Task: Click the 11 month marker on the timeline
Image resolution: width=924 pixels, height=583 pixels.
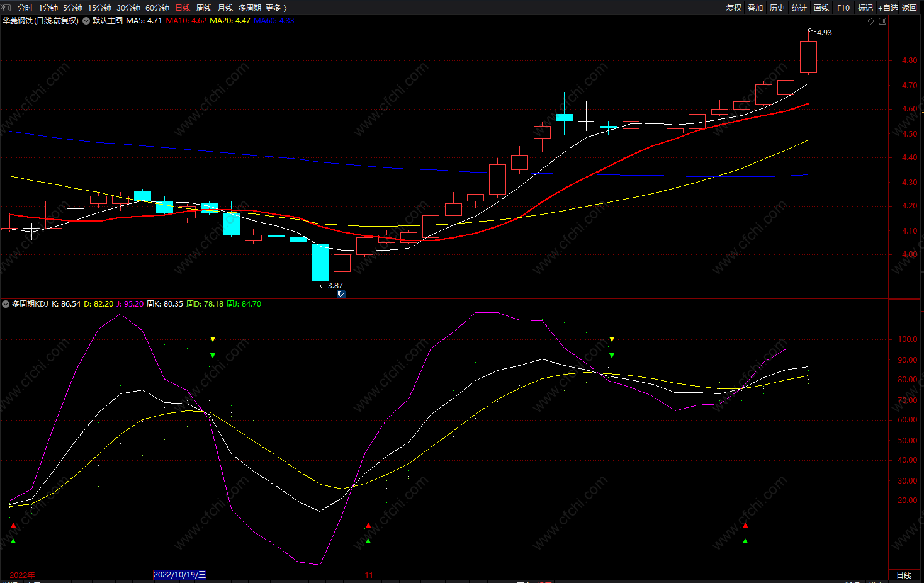Action: [x=369, y=575]
